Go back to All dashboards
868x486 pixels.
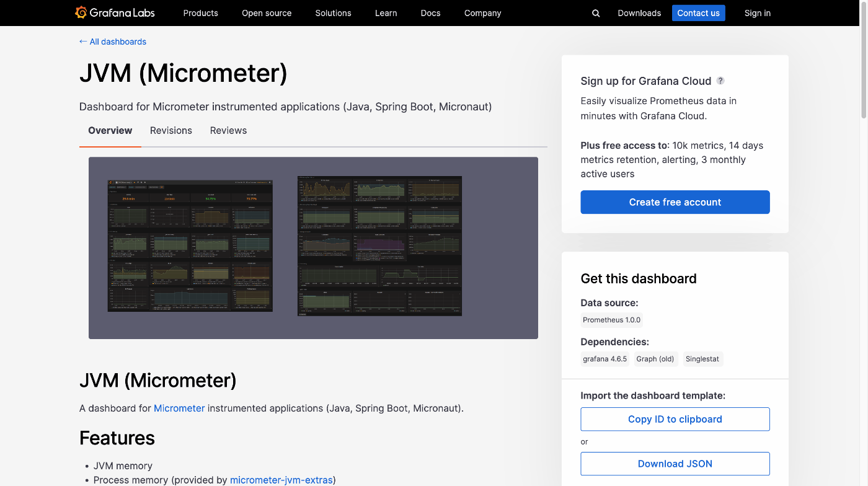(x=113, y=42)
